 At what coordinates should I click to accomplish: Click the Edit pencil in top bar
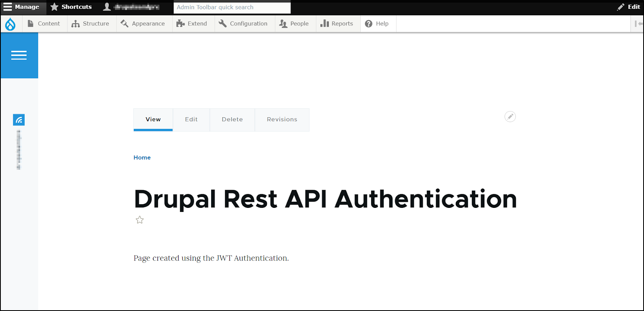[x=629, y=7]
